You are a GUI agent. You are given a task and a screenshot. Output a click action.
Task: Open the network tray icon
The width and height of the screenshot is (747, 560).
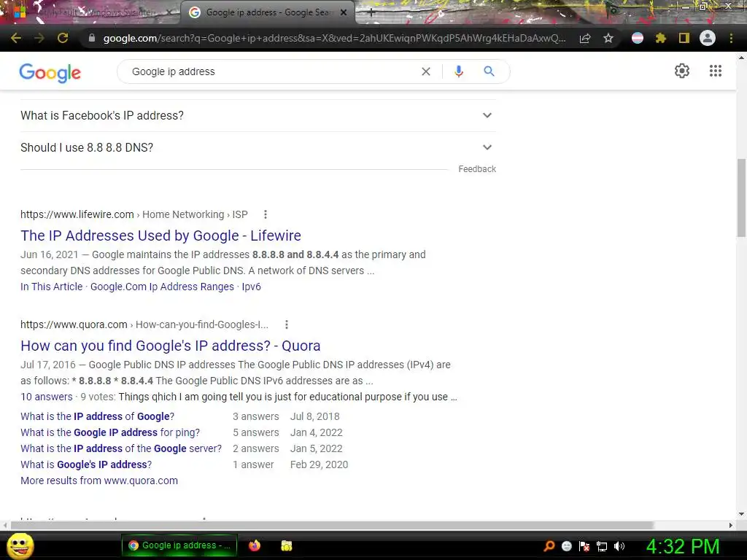click(602, 546)
